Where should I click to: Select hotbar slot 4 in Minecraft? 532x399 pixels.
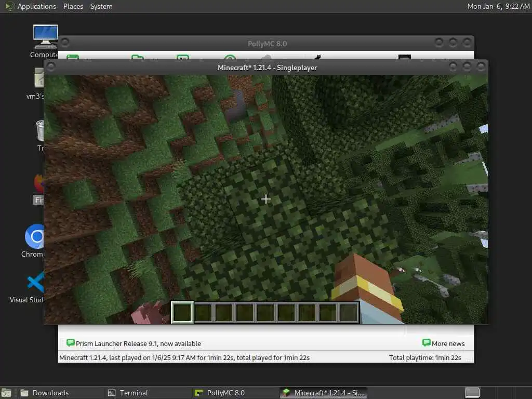point(245,312)
